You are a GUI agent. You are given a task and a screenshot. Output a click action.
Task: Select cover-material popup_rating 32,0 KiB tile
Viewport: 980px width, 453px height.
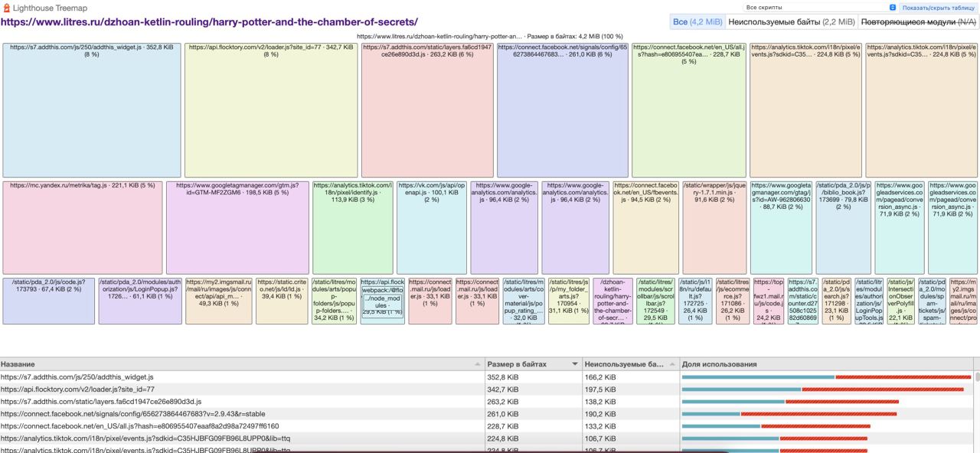tap(524, 301)
